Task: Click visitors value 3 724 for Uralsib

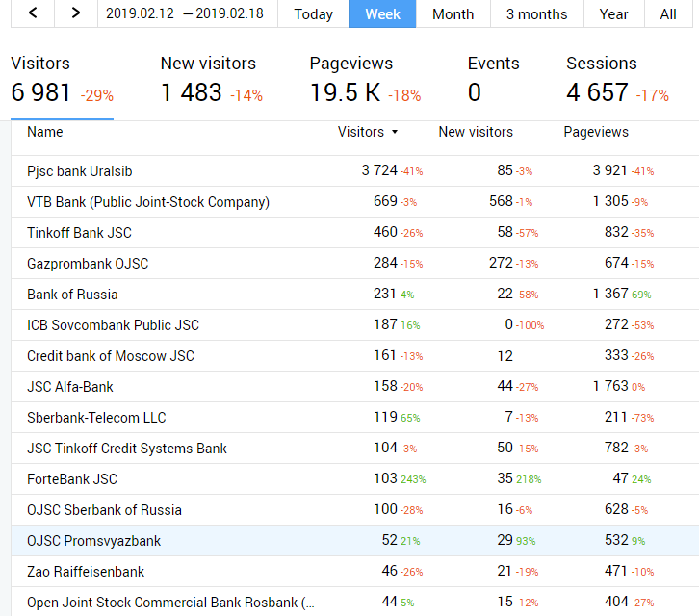Action: 379,170
